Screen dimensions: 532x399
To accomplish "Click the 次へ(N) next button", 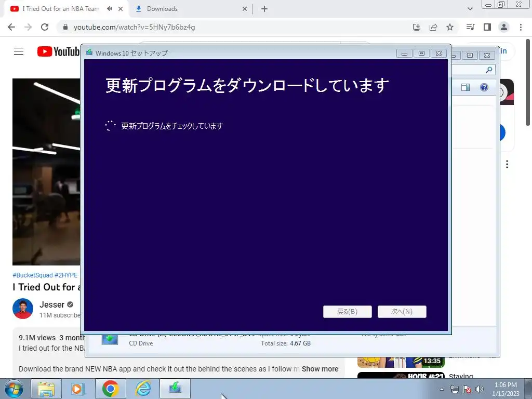I will click(402, 312).
